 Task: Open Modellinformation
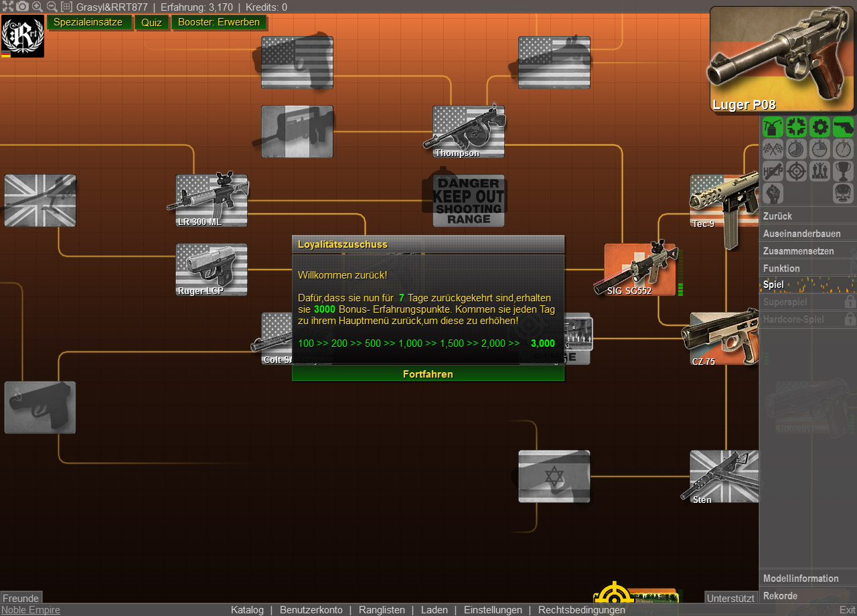pos(807,579)
